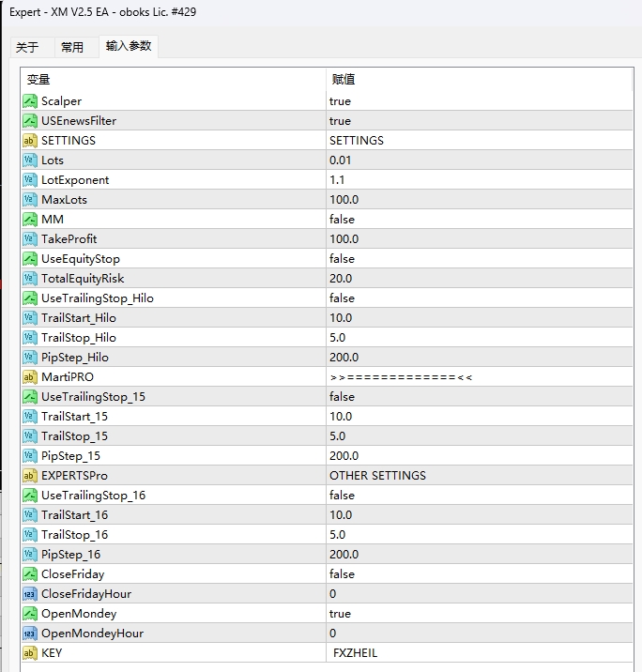Click the icon beside TotalEquityRisk
The width and height of the screenshot is (642, 672).
[30, 279]
